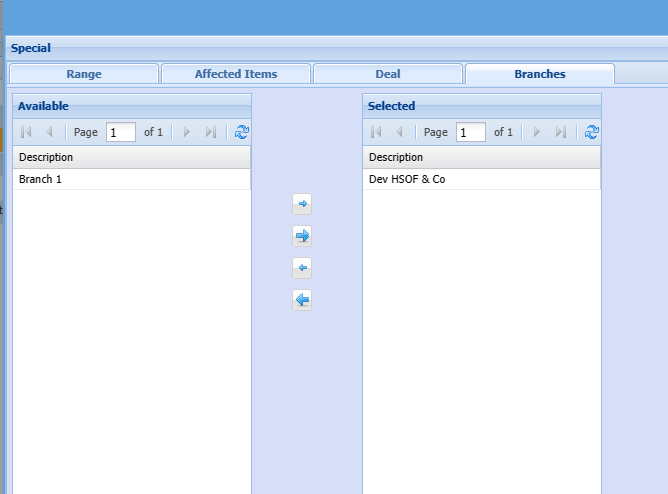Switch to the Deal tab

click(x=388, y=74)
